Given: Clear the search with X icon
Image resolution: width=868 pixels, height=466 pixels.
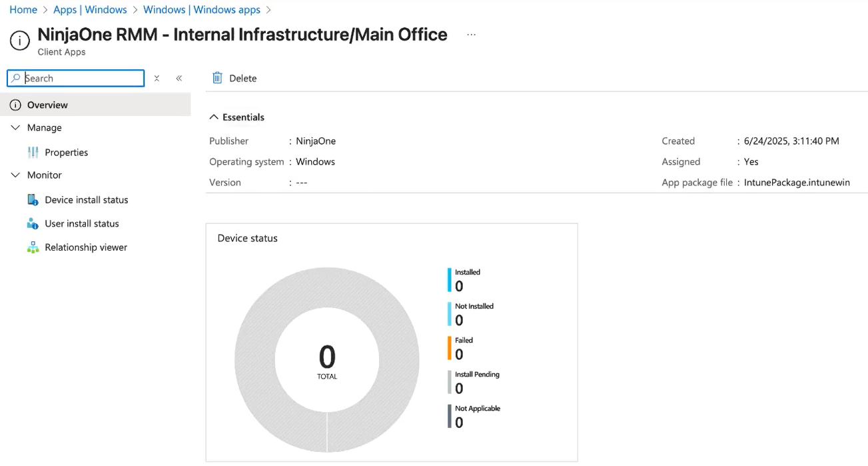Looking at the screenshot, I should tap(157, 78).
